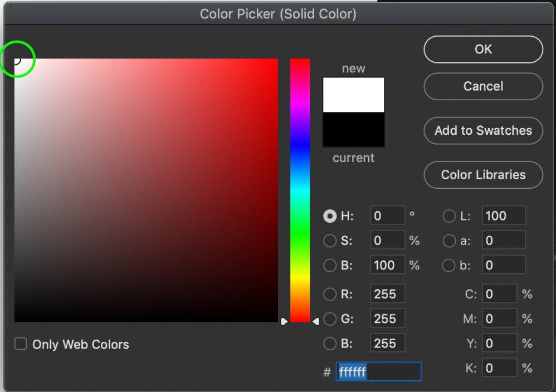Click the H degrees input field
The height and width of the screenshot is (392, 556).
click(387, 215)
